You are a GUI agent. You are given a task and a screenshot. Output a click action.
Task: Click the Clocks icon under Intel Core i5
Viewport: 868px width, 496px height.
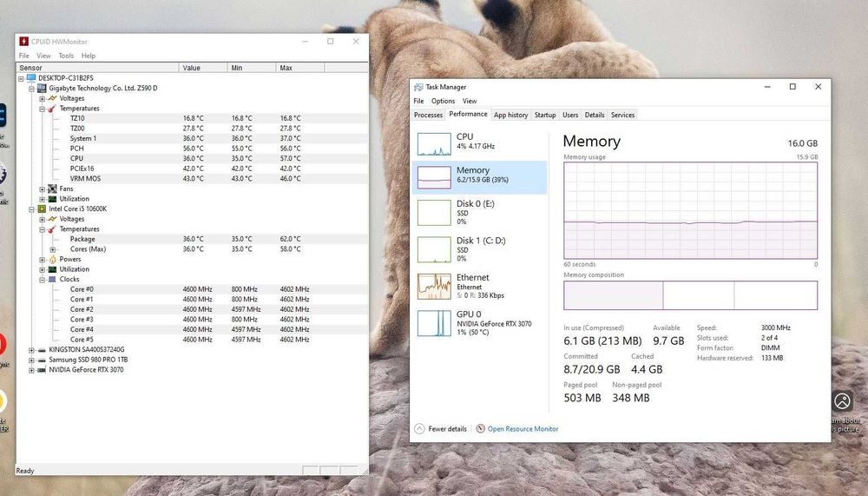point(53,280)
